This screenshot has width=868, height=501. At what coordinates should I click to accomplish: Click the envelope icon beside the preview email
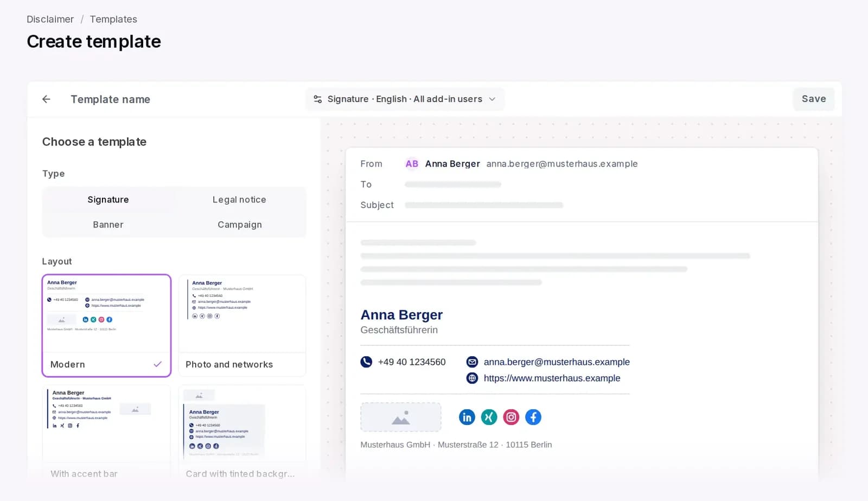pyautogui.click(x=472, y=362)
